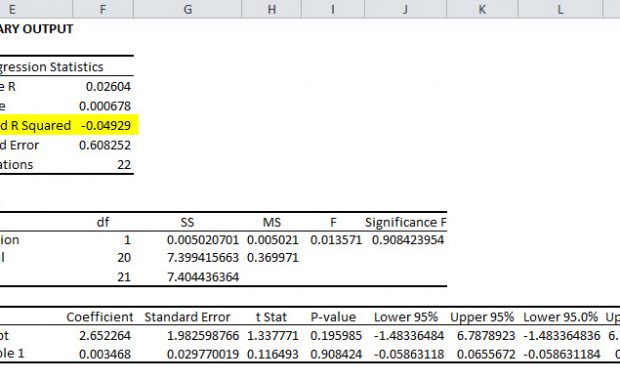The height and width of the screenshot is (380, 620).
Task: Select t Stat cell 1.337771
Action: (272, 336)
